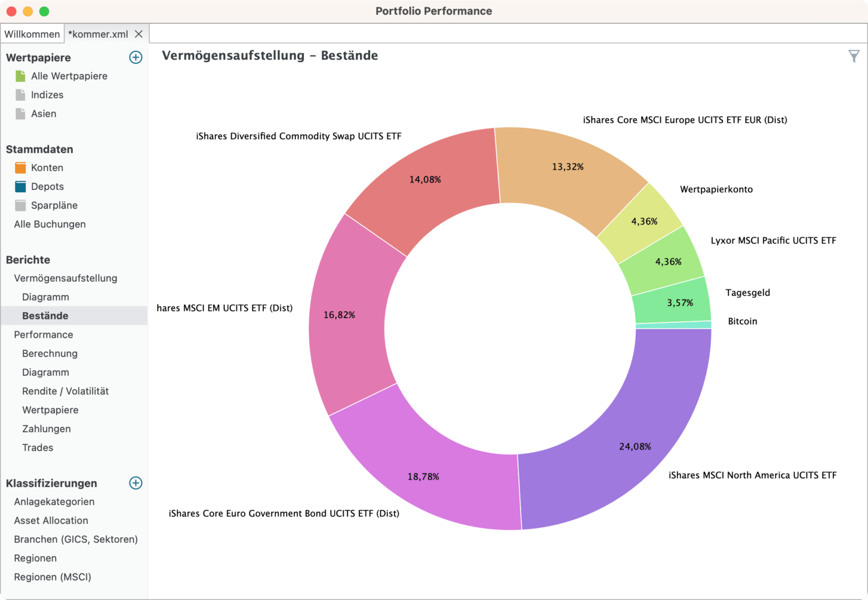
Task: Switch to the Willkommen tab
Action: pos(32,34)
